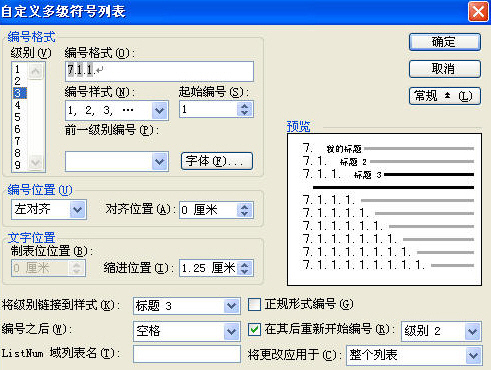Click into the 起始编号 field
Screen dimensions: 491x370
click(x=209, y=109)
